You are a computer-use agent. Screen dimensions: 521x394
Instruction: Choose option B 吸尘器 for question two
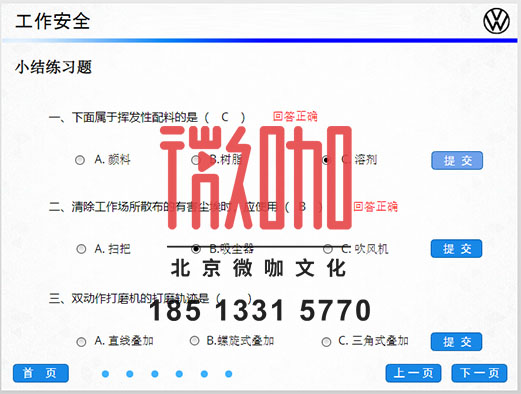point(196,249)
